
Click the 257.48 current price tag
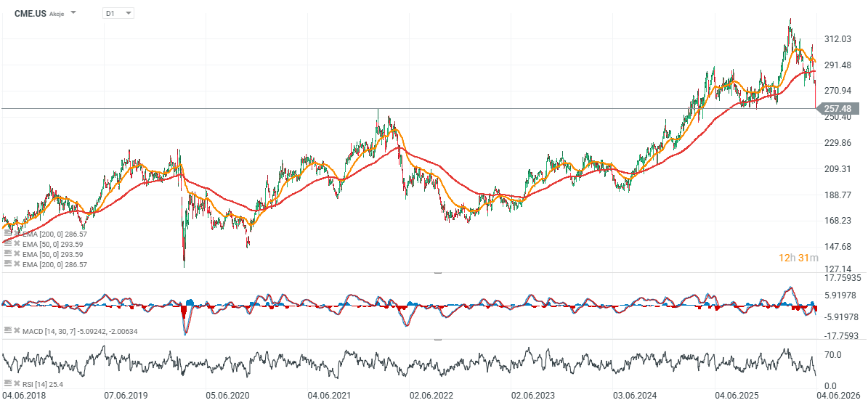[x=837, y=108]
